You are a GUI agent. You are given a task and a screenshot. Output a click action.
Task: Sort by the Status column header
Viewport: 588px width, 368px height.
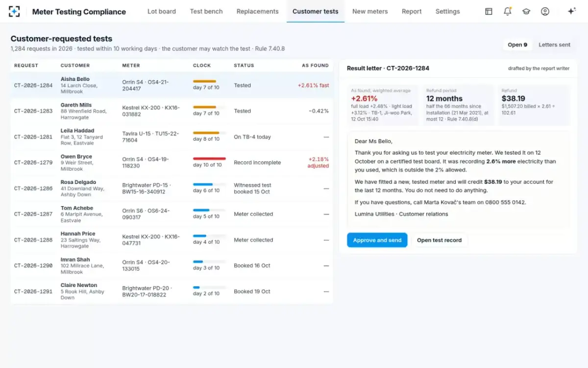244,65
